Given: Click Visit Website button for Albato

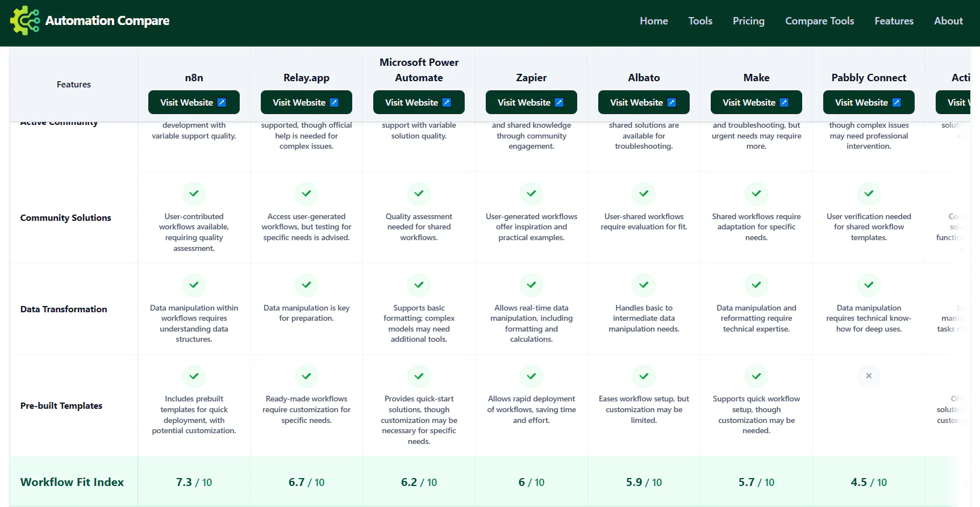Looking at the screenshot, I should 644,102.
